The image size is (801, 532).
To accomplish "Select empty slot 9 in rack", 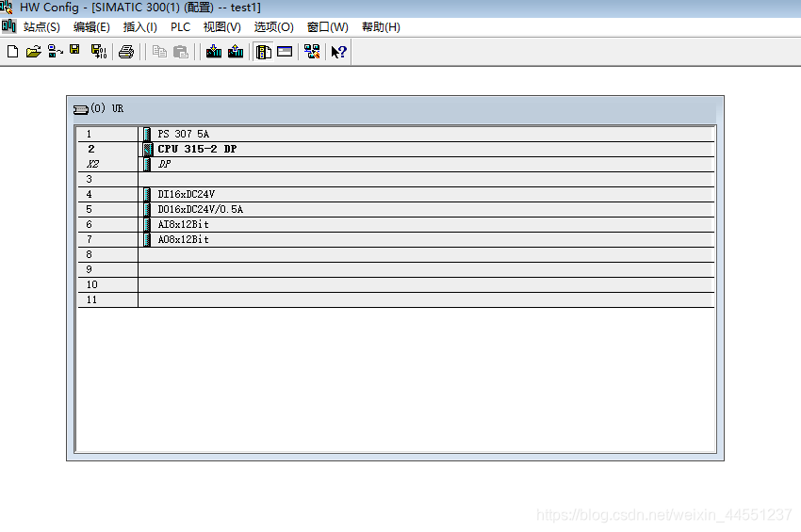I will tap(396, 269).
